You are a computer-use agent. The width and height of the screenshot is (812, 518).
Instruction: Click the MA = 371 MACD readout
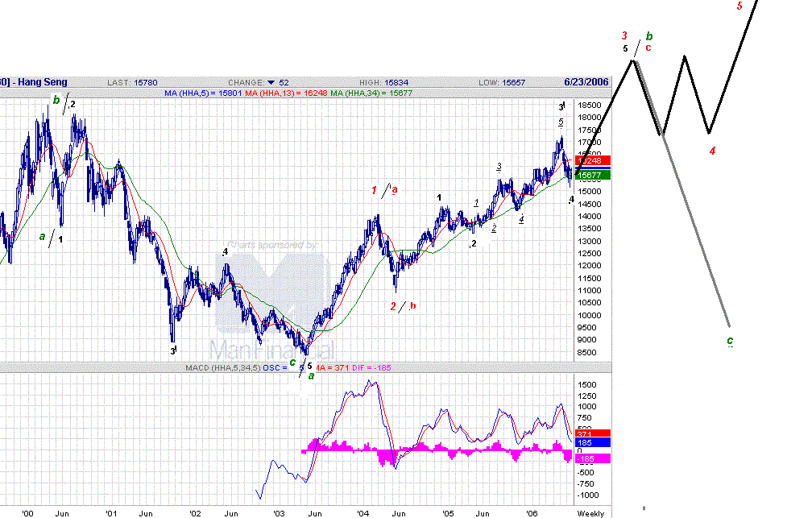click(x=331, y=368)
